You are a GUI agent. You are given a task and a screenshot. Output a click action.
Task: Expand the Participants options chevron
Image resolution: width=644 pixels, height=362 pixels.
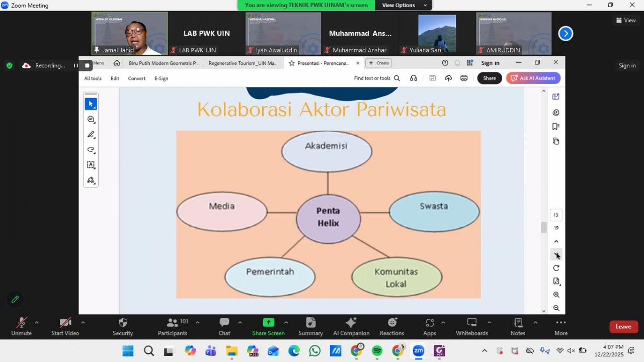click(197, 323)
